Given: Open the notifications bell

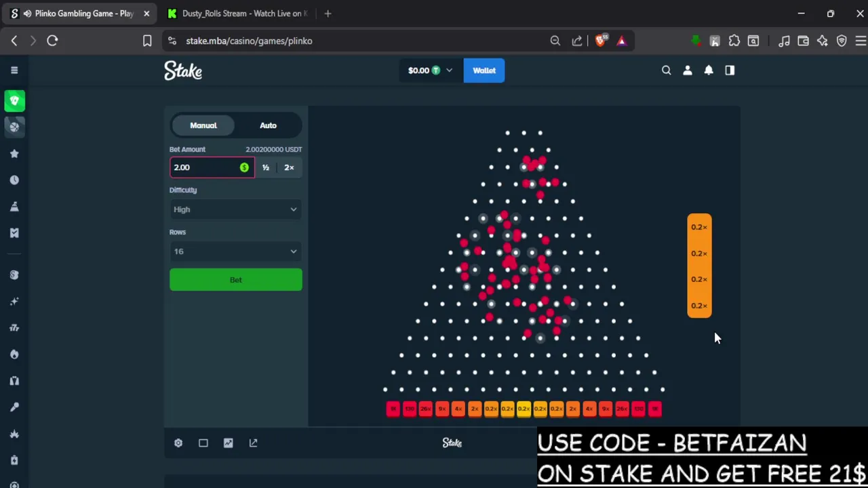Looking at the screenshot, I should [x=709, y=70].
